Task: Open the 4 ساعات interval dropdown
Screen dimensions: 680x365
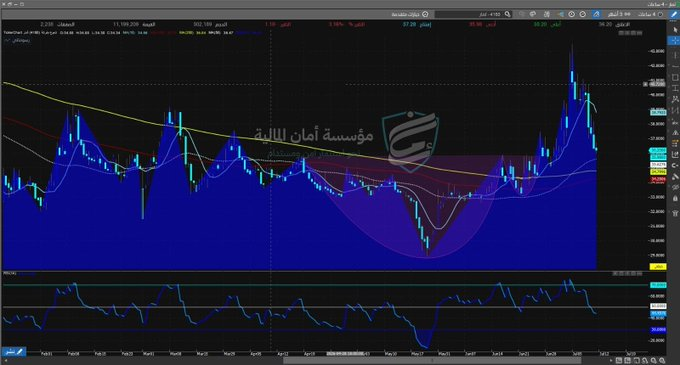Action: [x=651, y=14]
